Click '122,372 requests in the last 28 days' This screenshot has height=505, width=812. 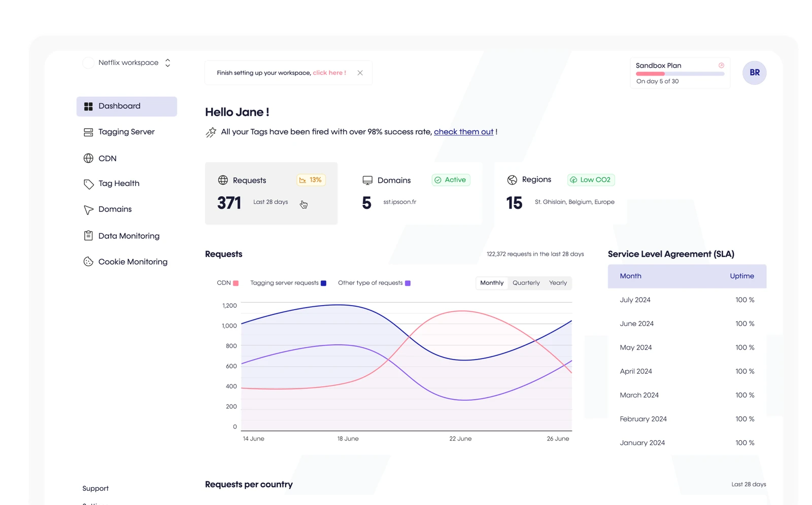tap(535, 254)
